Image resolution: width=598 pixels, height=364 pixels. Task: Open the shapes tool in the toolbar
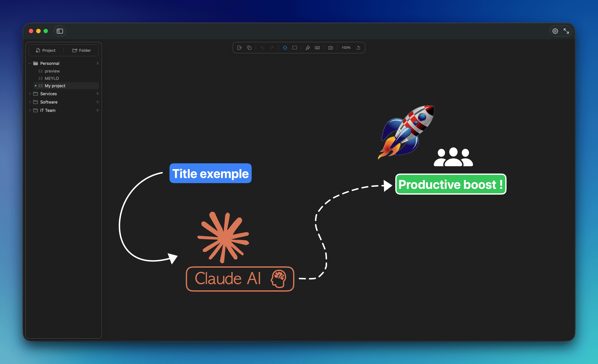coord(249,48)
